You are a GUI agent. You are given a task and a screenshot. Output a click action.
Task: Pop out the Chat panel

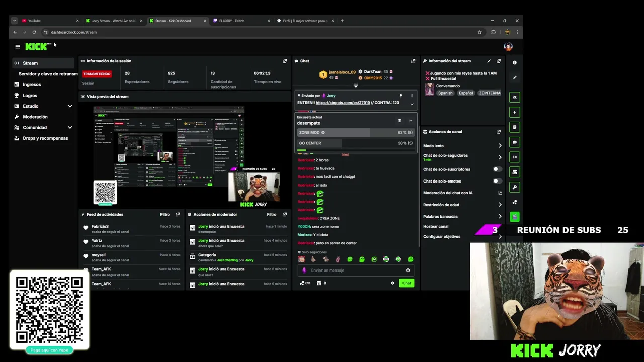coord(413,61)
